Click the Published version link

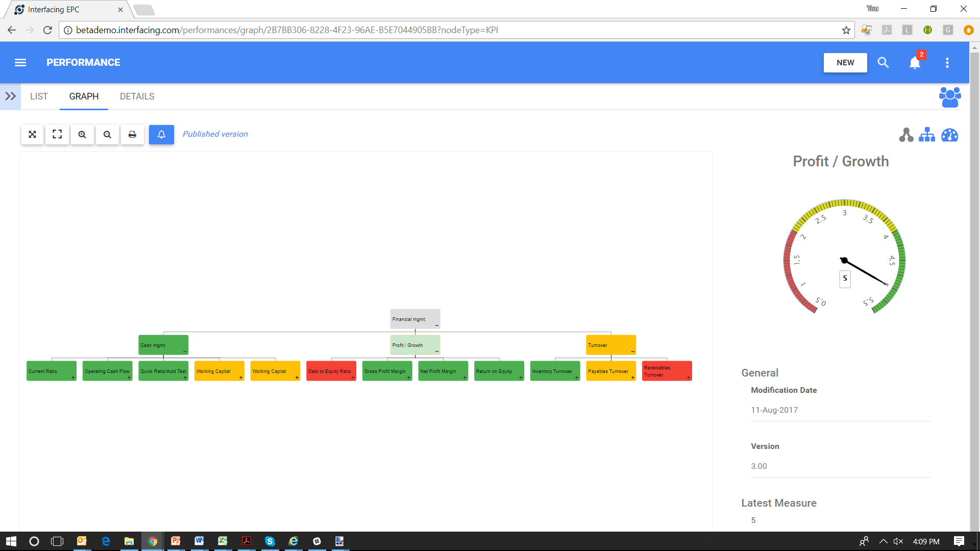(215, 134)
